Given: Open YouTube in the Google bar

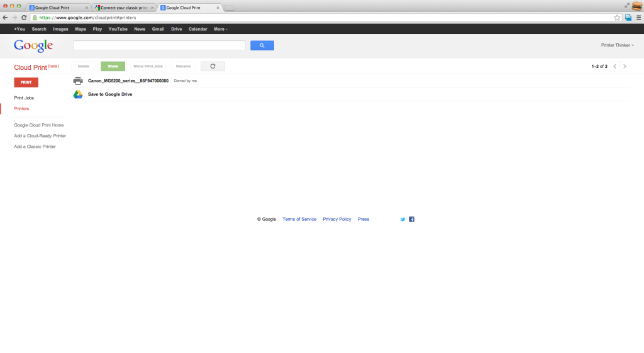Looking at the screenshot, I should point(118,29).
